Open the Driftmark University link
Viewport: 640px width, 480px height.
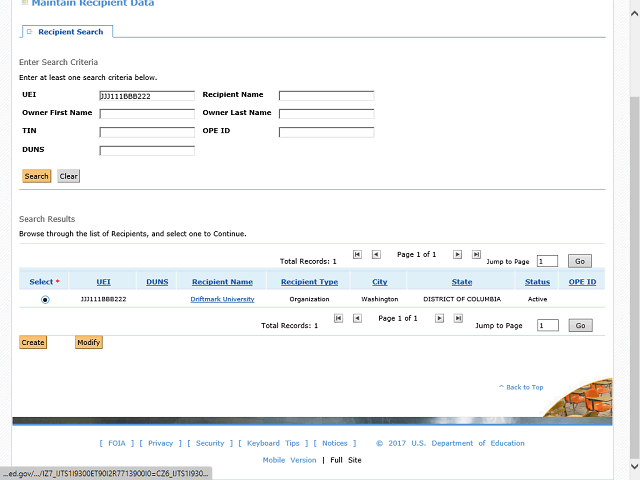tap(222, 299)
